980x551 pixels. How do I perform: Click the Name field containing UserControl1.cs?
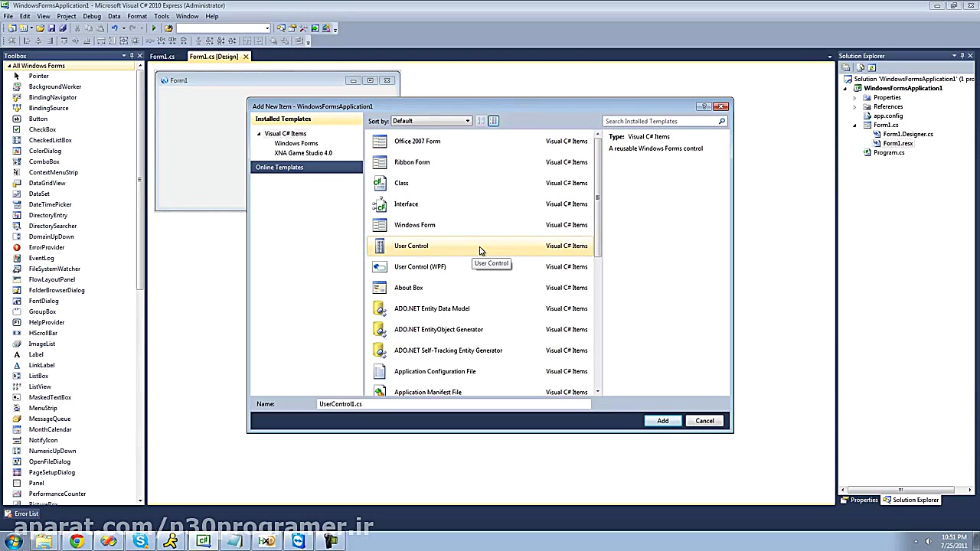454,404
